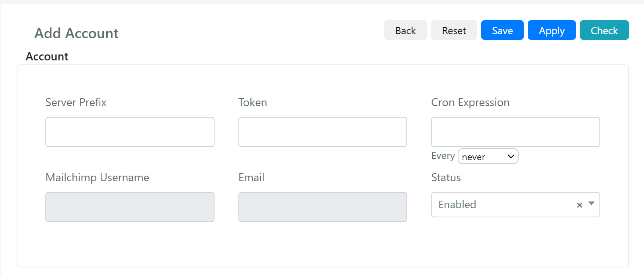Viewport: 644px width, 275px height.
Task: Click the Token field label
Action: tap(253, 103)
